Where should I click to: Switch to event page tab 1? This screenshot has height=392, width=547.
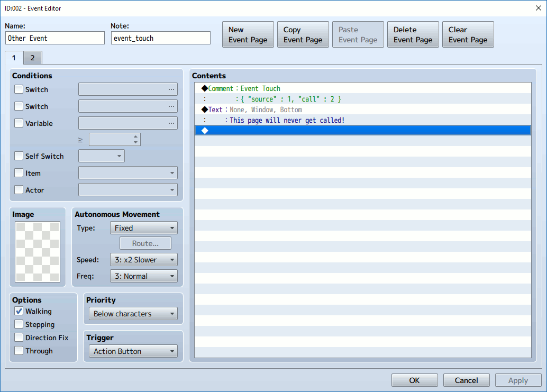(x=14, y=58)
